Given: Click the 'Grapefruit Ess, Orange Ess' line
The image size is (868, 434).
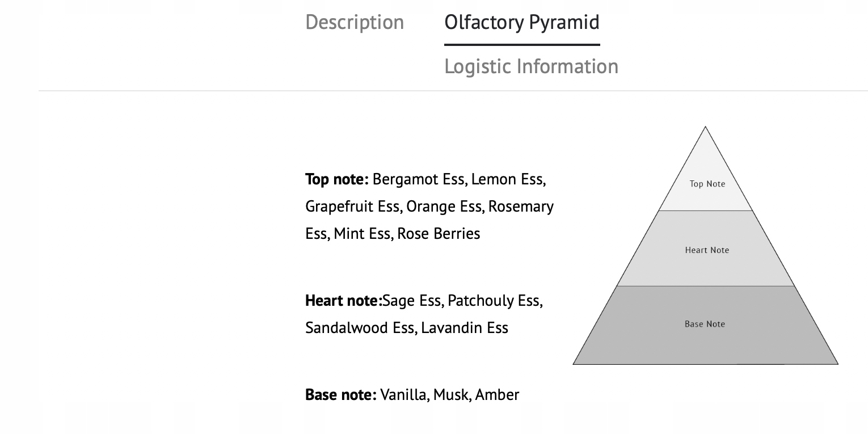Looking at the screenshot, I should point(429,207).
